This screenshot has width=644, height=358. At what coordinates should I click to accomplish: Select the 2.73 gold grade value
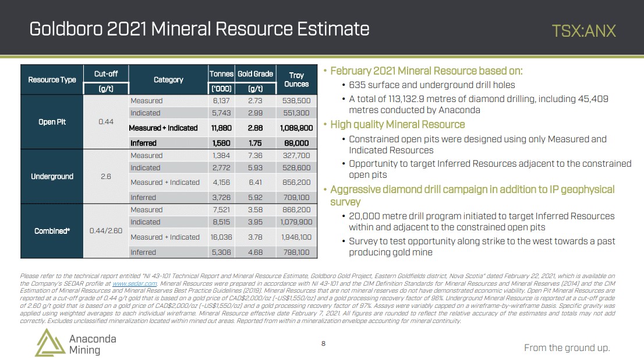click(256, 101)
